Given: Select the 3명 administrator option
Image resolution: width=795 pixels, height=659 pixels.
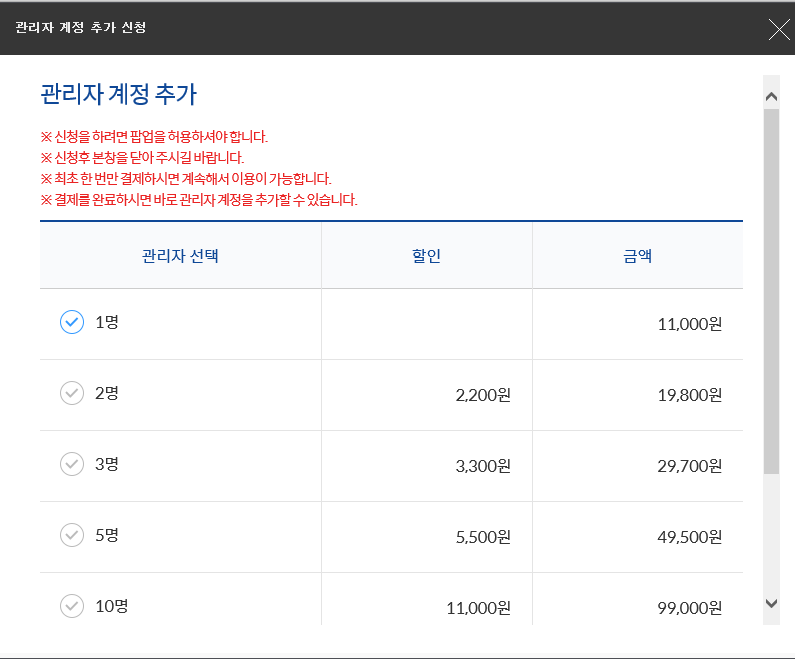Looking at the screenshot, I should pos(72,464).
